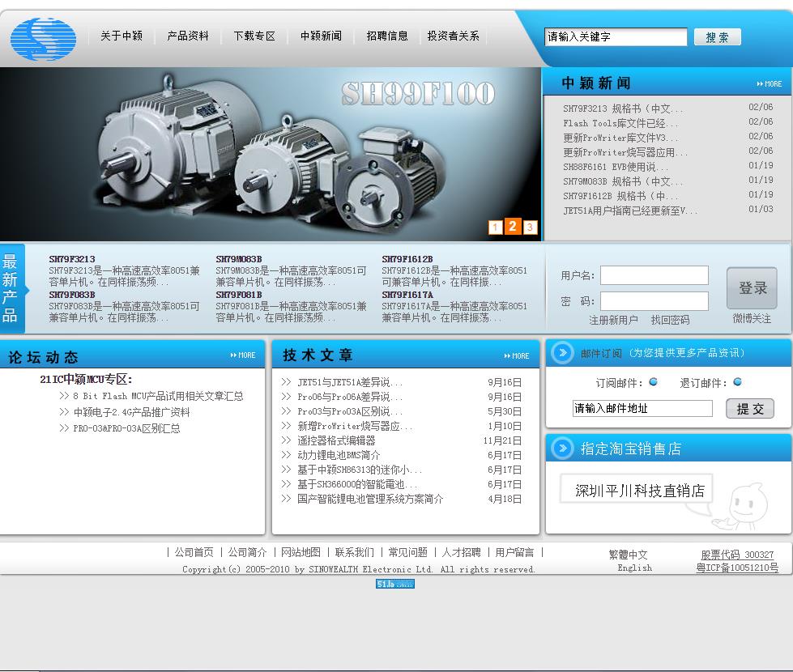793x672 pixels.
Task: Open news item JET51A用户指南已经更新
Action: (x=630, y=211)
